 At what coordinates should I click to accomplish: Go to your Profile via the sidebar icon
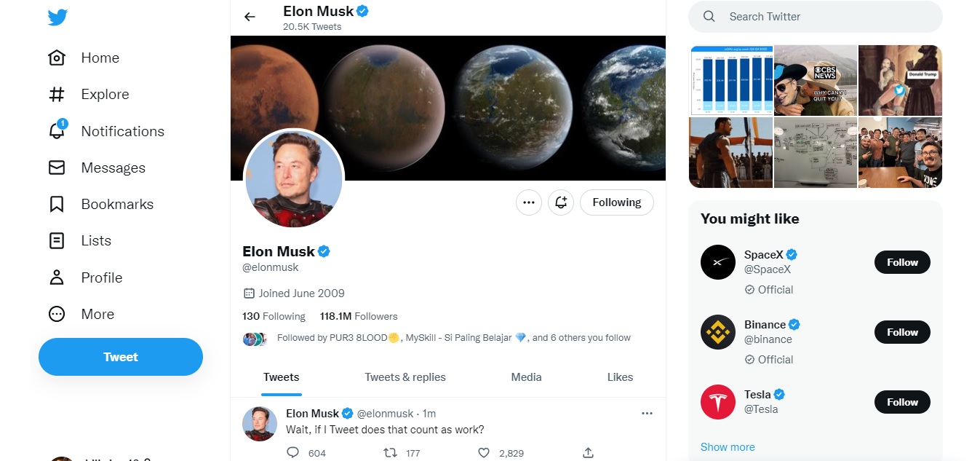[56, 277]
